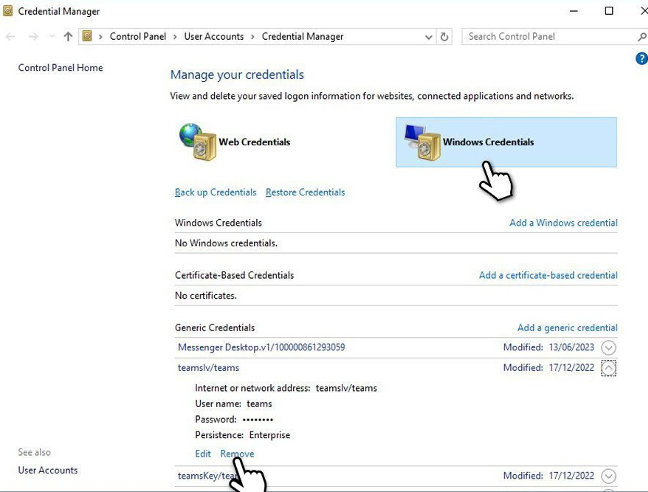648x492 pixels.
Task: Open User Accounts under See also
Action: 48,470
